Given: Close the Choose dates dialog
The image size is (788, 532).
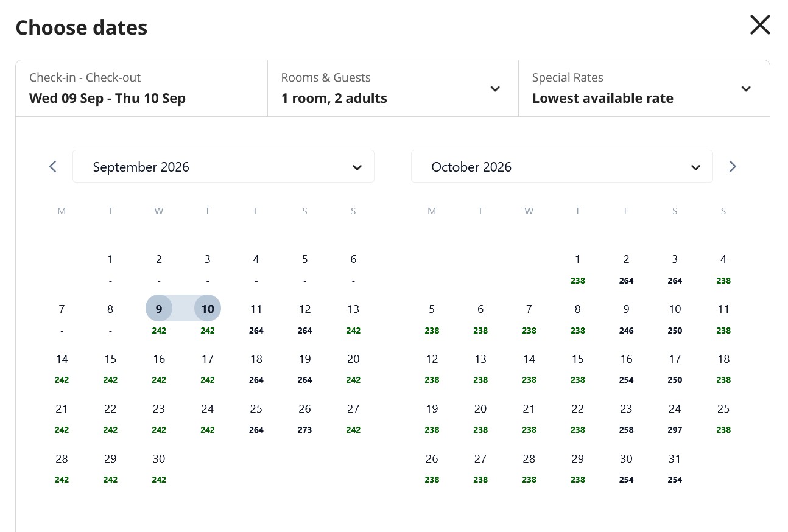Looking at the screenshot, I should pyautogui.click(x=760, y=26).
